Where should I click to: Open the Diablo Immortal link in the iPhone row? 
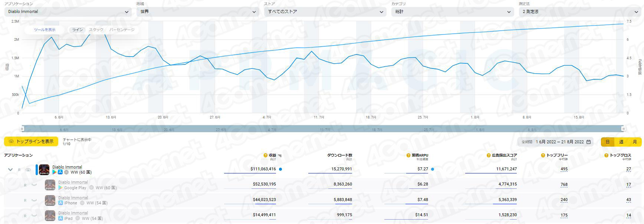(x=73, y=198)
